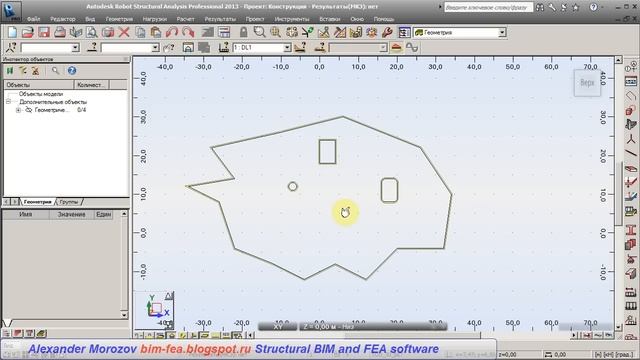This screenshot has height=360, width=640.
Task: Click the Z = 0,00 м level button
Action: [373, 327]
